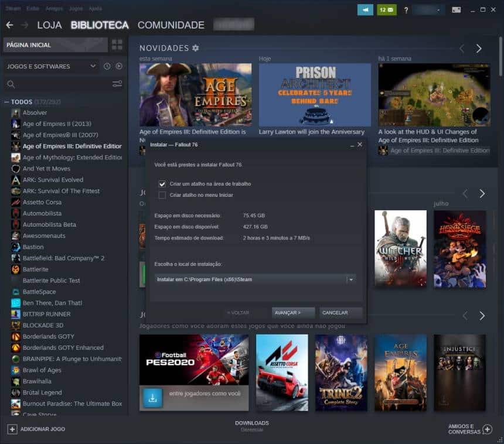Viewport: 504px width, 444px height.
Task: Open the Página Inicial button
Action: tap(56, 45)
